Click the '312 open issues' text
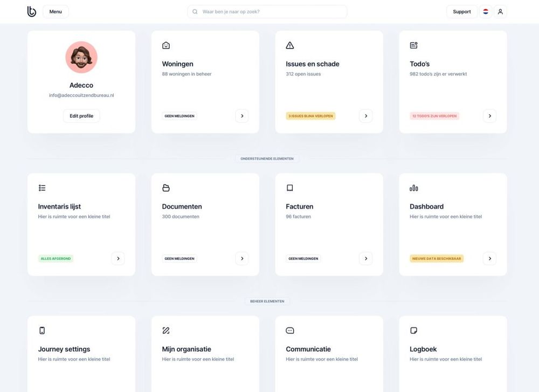The width and height of the screenshot is (539, 392). coord(303,74)
